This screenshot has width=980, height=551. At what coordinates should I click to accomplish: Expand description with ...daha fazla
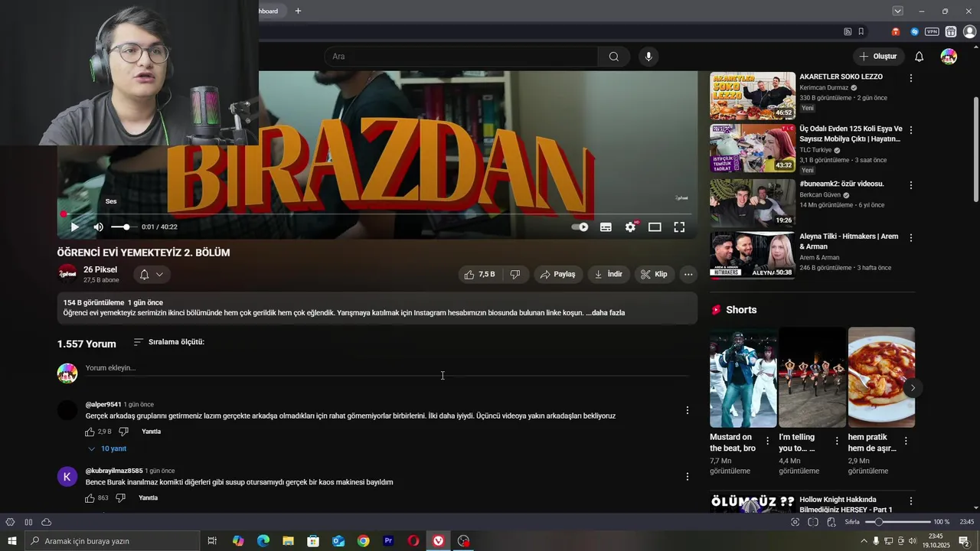[606, 312]
